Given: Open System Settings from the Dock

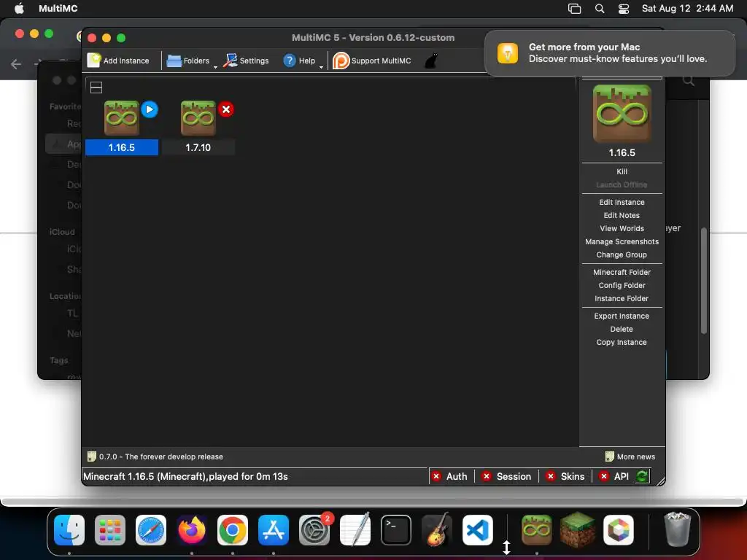Looking at the screenshot, I should point(314,530).
